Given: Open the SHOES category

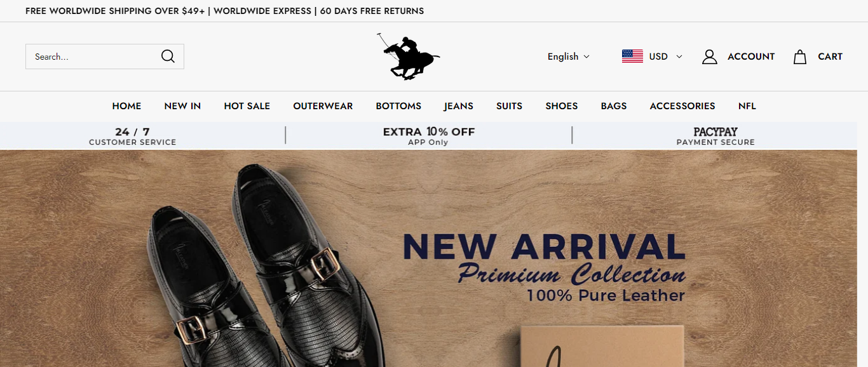Looking at the screenshot, I should pos(562,106).
